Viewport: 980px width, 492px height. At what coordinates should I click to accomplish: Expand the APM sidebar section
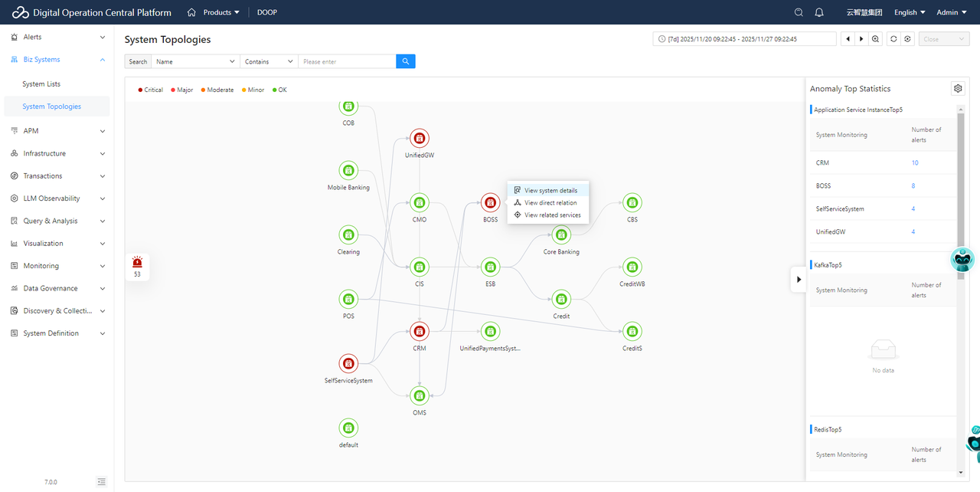coord(57,131)
